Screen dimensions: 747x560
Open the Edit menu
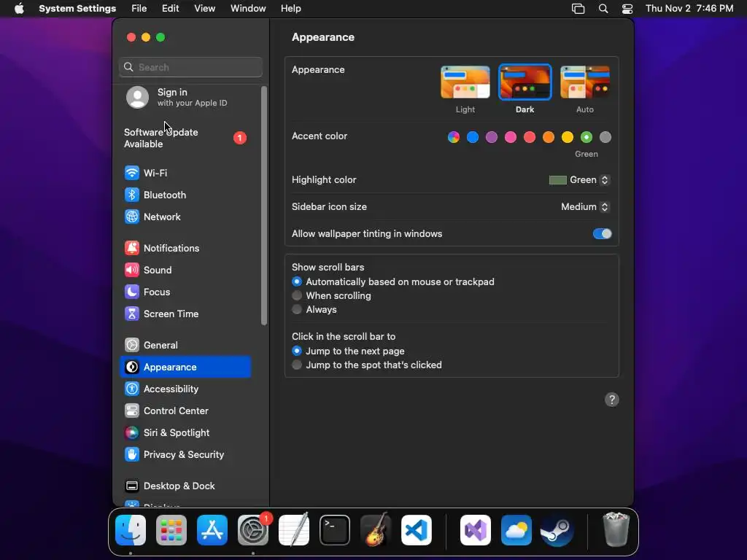coord(170,9)
